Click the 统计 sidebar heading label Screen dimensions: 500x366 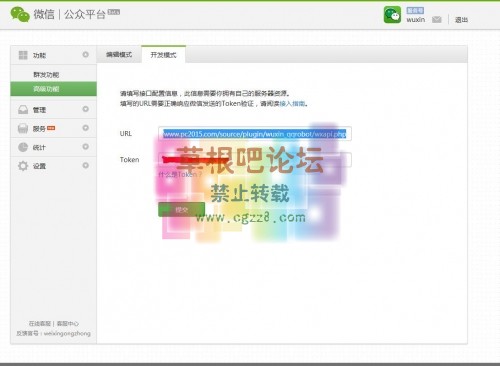pyautogui.click(x=39, y=147)
